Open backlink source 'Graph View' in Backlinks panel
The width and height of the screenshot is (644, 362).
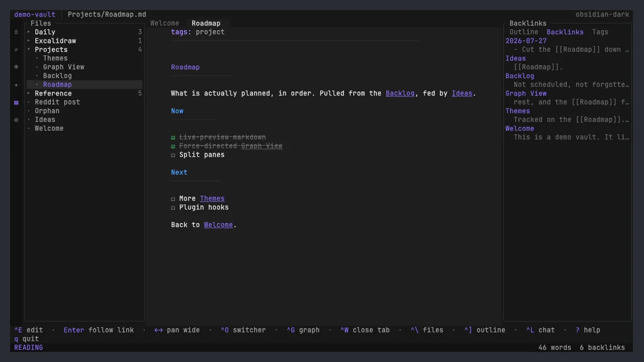click(x=526, y=94)
